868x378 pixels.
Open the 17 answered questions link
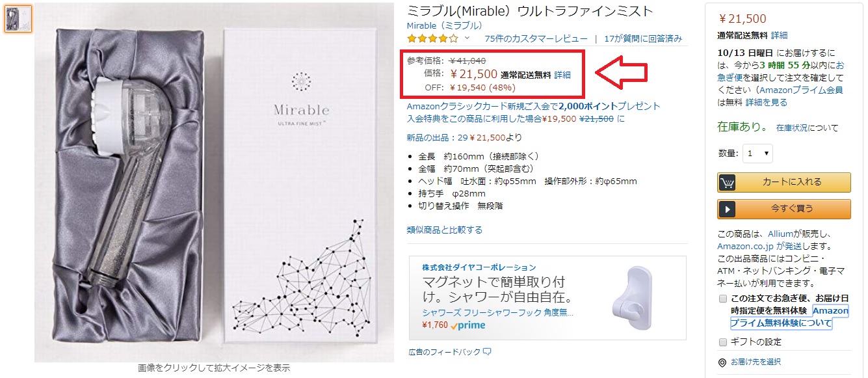[642, 39]
